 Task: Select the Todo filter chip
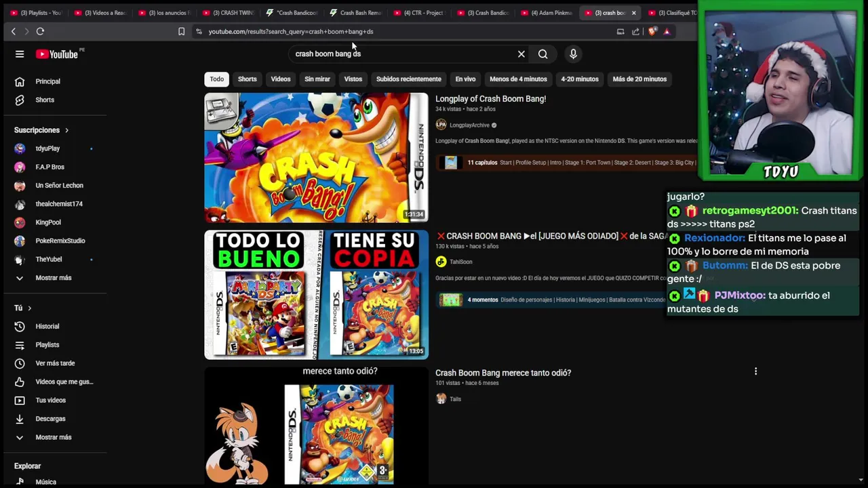coord(217,79)
